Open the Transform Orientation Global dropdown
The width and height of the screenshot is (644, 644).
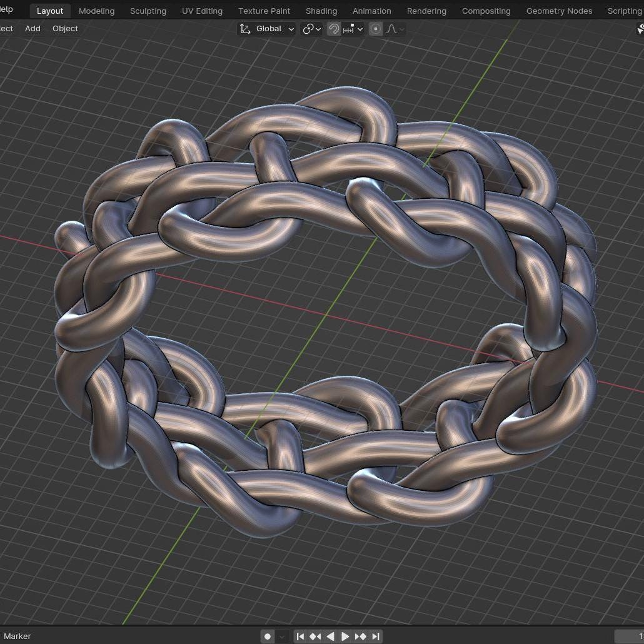coord(266,29)
